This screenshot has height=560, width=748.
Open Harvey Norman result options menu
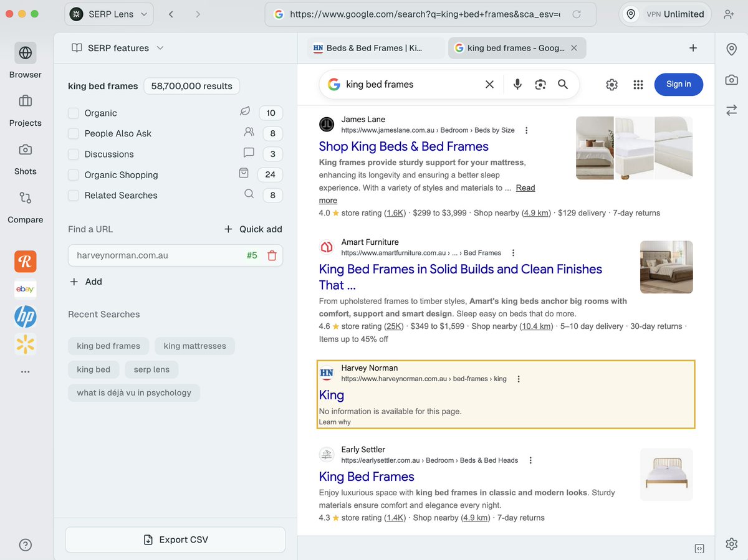(519, 379)
